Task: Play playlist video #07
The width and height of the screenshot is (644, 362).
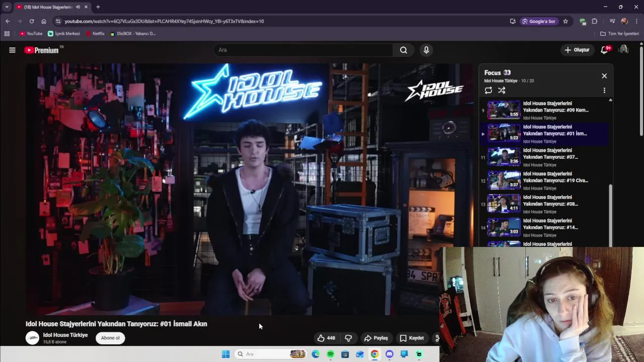Action: pyautogui.click(x=543, y=157)
